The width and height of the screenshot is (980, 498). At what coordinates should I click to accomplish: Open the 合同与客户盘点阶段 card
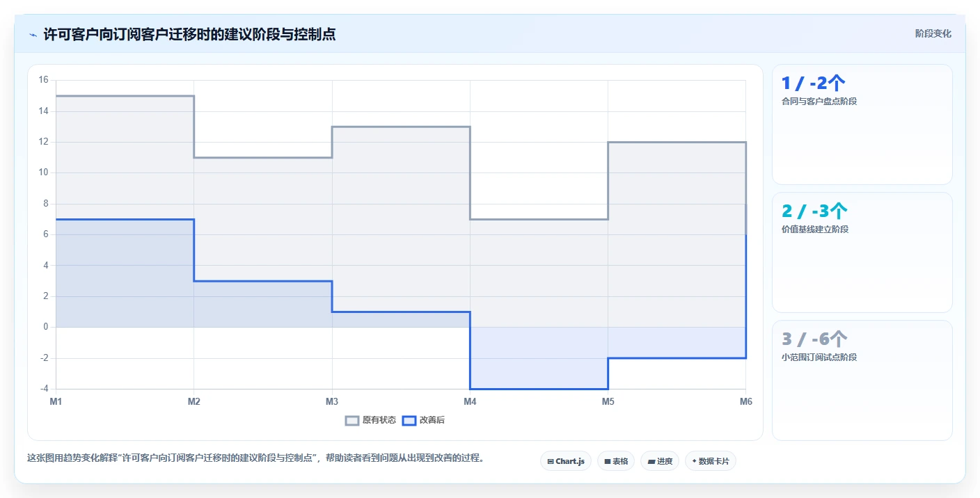coord(862,124)
